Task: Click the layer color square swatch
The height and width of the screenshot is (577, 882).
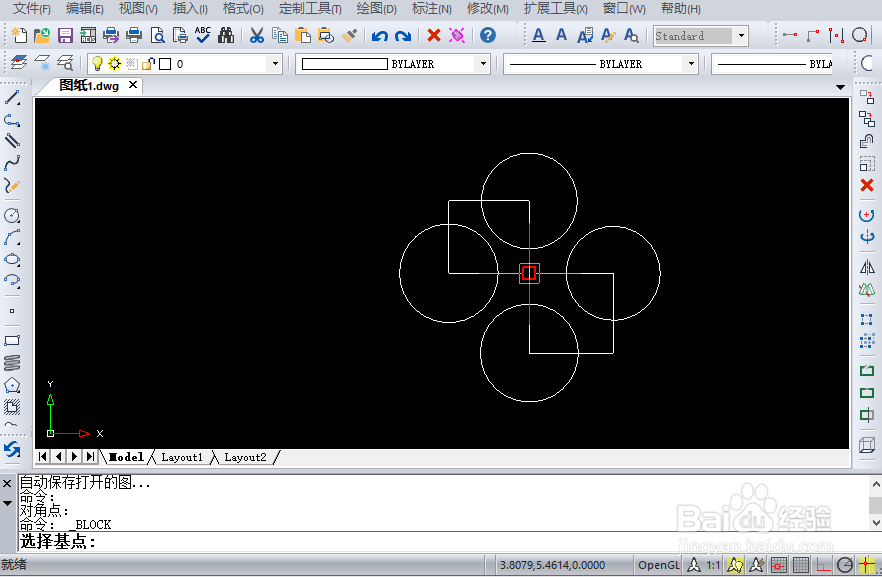Action: coord(165,64)
